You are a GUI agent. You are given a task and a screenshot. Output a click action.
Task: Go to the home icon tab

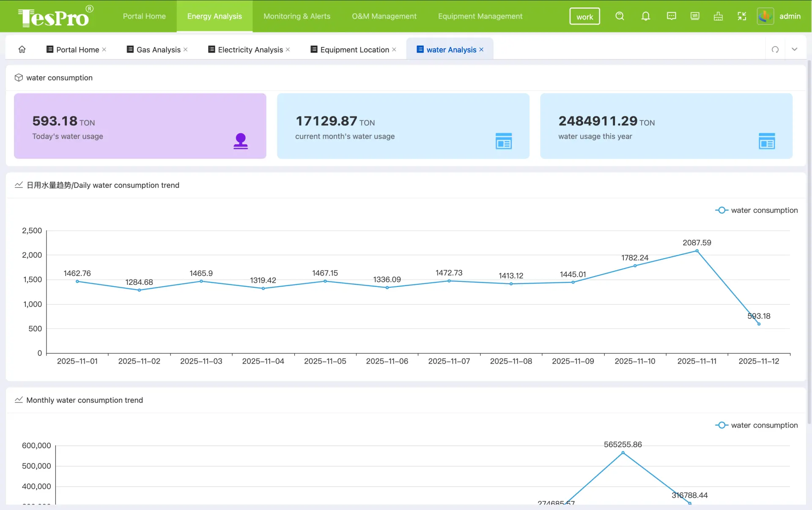(x=22, y=50)
